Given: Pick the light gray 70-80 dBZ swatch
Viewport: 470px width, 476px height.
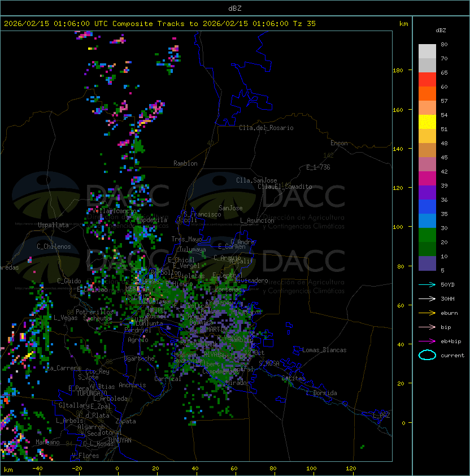Looking at the screenshot, I should tap(427, 51).
